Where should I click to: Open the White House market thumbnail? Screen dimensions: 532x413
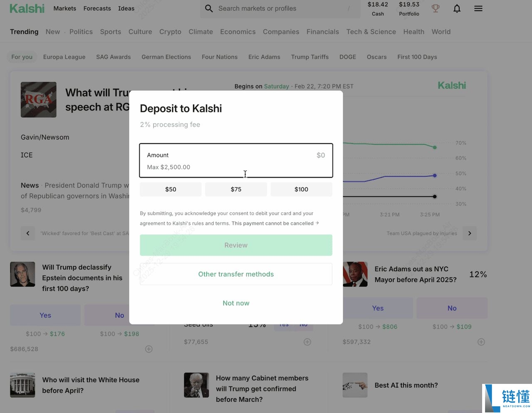22,385
